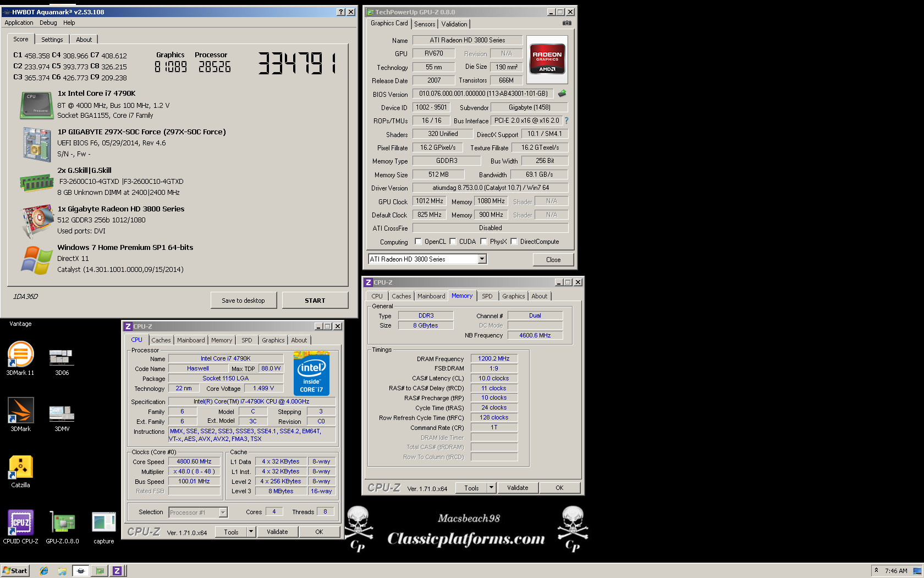The image size is (924, 578).
Task: Open the CPUID CPU-Z desktop shortcut
Action: [x=20, y=527]
